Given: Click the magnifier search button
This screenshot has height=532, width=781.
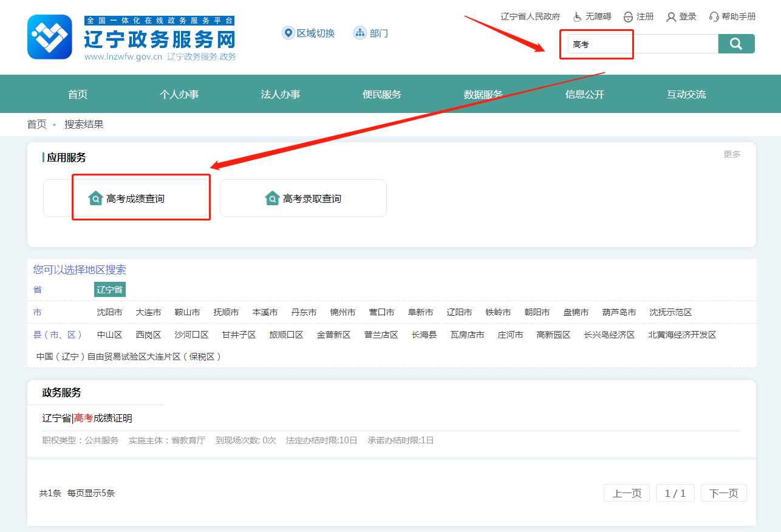Looking at the screenshot, I should pyautogui.click(x=736, y=44).
